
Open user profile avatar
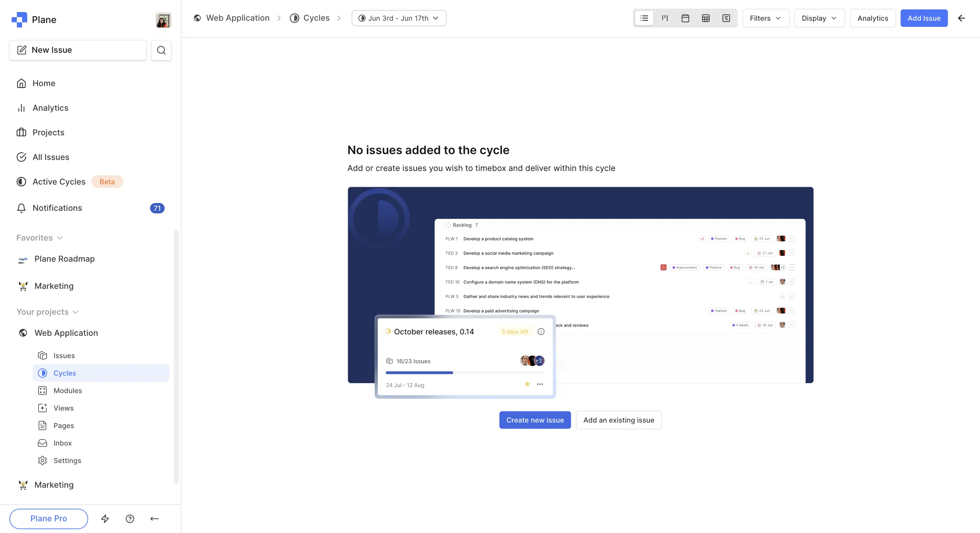point(163,20)
